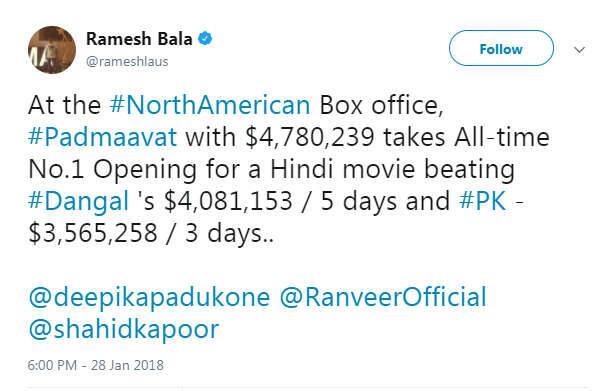Click the $4,780,239 figure in the tweet
The image size is (609, 391).
[x=310, y=138]
